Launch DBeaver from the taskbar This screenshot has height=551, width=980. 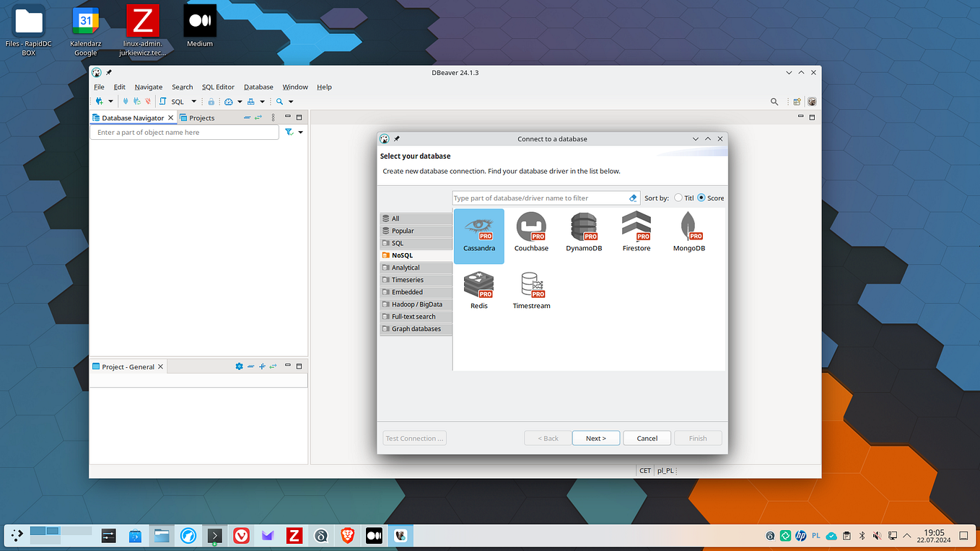pos(401,535)
